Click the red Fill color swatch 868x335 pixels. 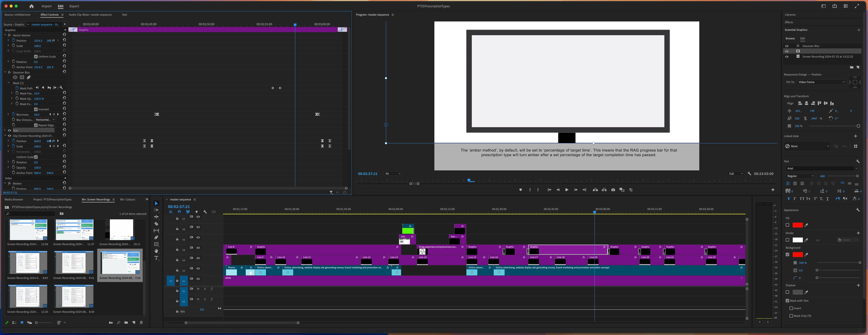[797, 225]
